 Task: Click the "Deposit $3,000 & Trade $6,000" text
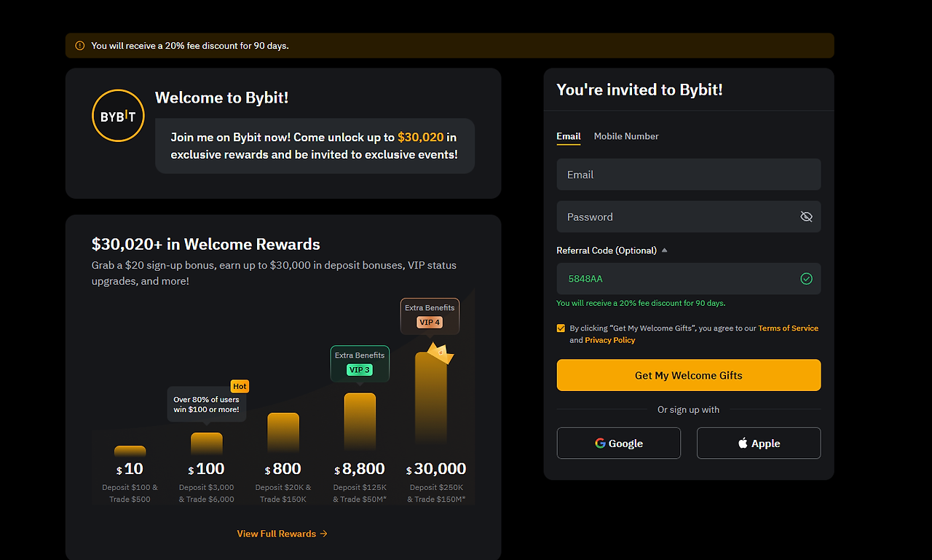pyautogui.click(x=207, y=493)
